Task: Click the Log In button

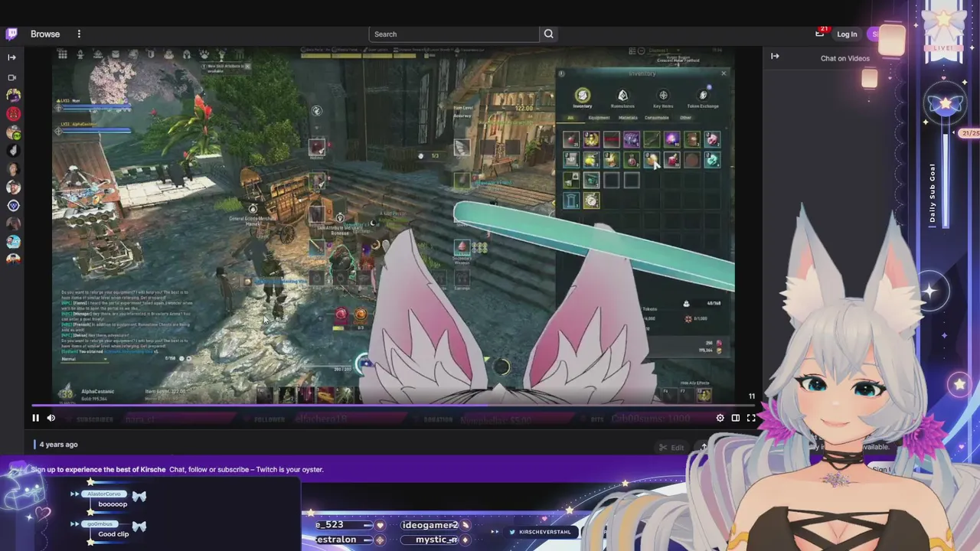Action: click(847, 34)
